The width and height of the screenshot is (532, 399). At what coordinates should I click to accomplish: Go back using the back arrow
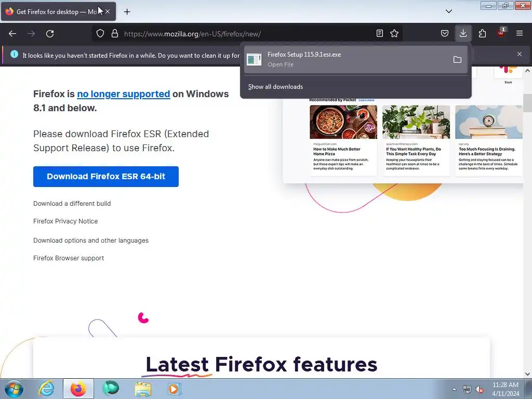pos(12,34)
